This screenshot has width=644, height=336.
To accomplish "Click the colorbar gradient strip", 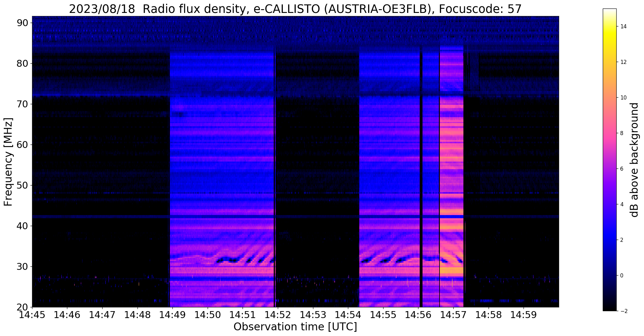I will coord(609,160).
